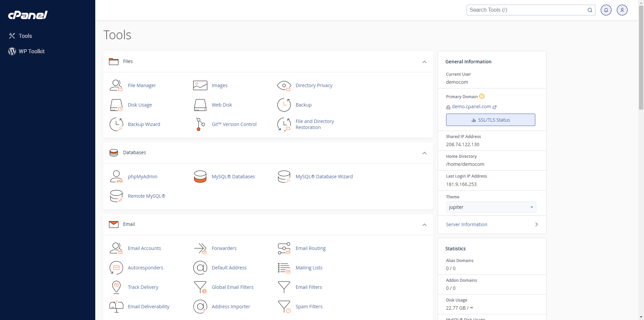Click the Email Accounts link text
644x320 pixels.
144,248
